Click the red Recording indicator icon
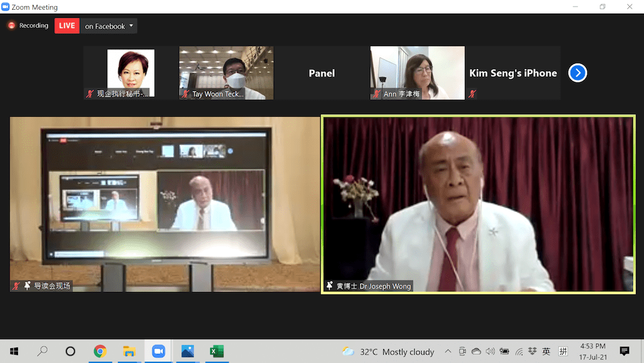The height and width of the screenshot is (363, 644). click(12, 26)
